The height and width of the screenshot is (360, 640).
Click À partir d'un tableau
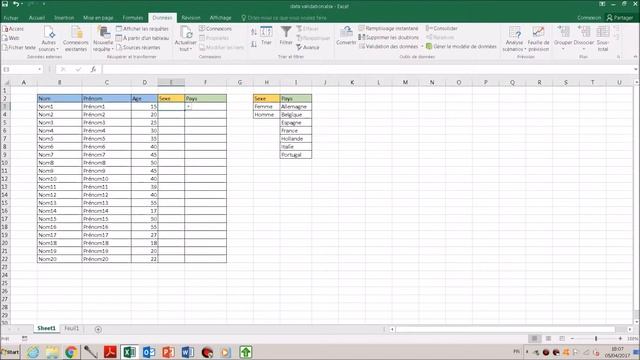(142, 38)
